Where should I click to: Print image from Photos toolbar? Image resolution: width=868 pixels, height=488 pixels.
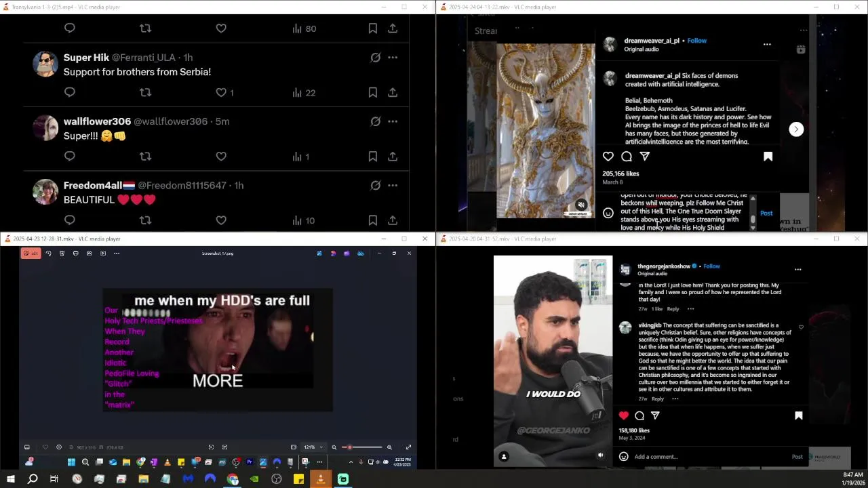75,253
